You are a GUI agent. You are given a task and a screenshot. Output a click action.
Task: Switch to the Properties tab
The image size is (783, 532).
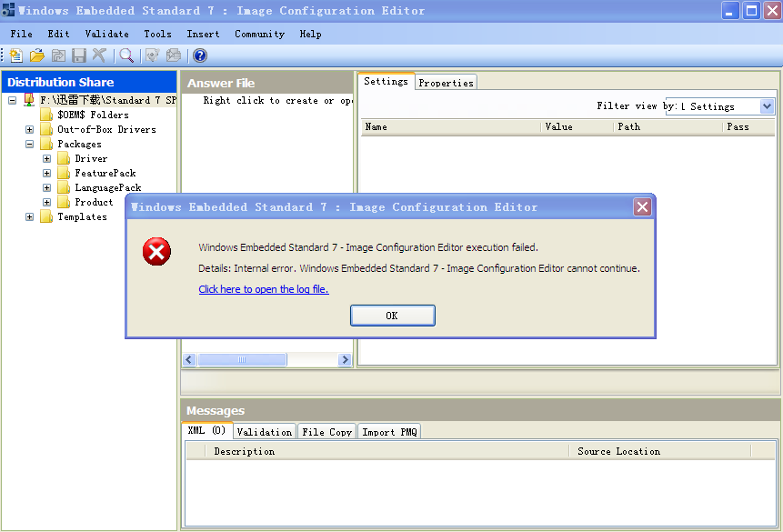(446, 83)
